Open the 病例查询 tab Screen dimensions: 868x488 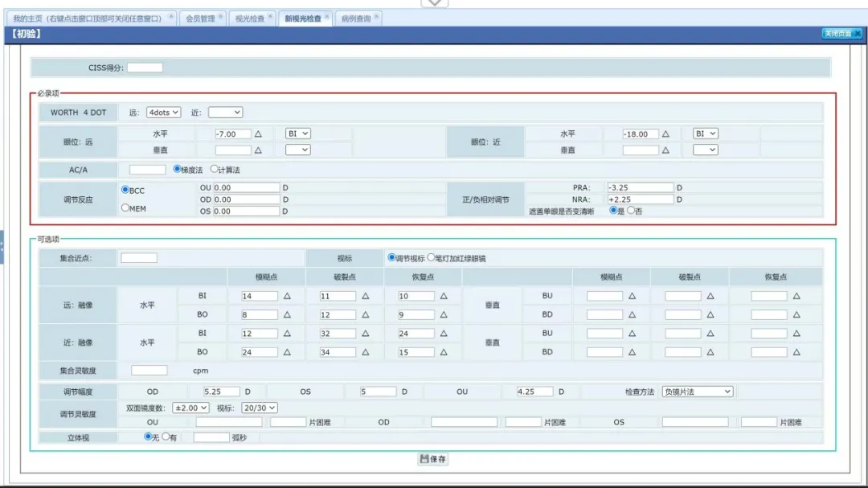coord(356,18)
